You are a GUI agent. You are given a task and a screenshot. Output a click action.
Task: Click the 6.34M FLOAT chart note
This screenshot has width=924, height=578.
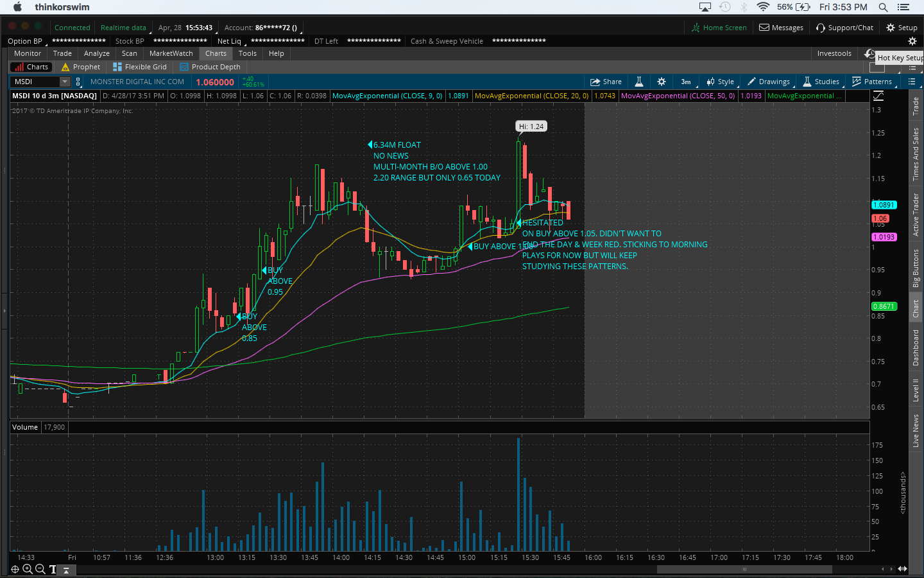click(x=397, y=145)
